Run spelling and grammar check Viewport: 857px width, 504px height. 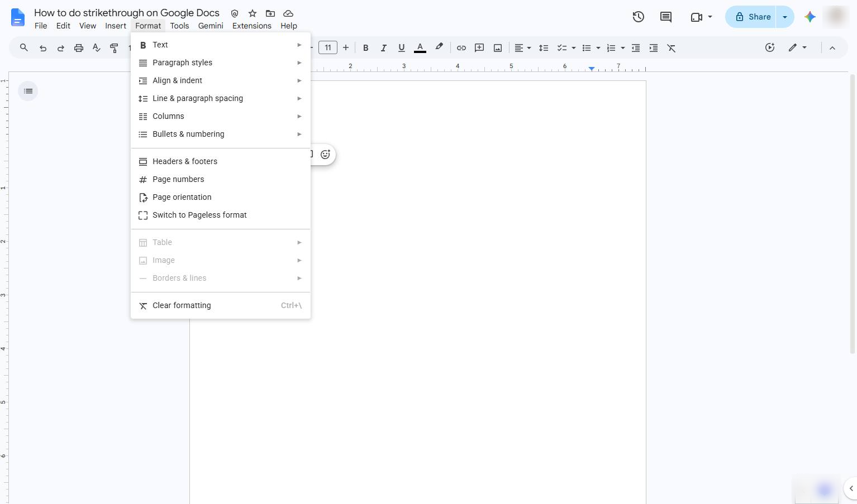(97, 48)
